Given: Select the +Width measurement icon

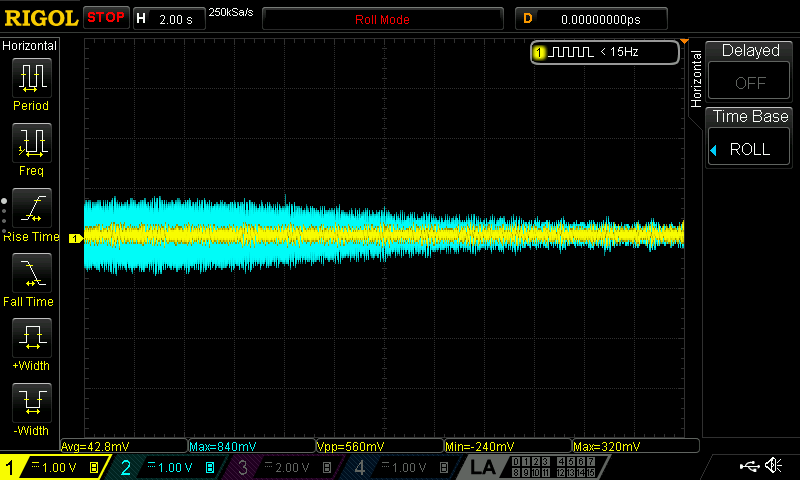Looking at the screenshot, I should 31,340.
